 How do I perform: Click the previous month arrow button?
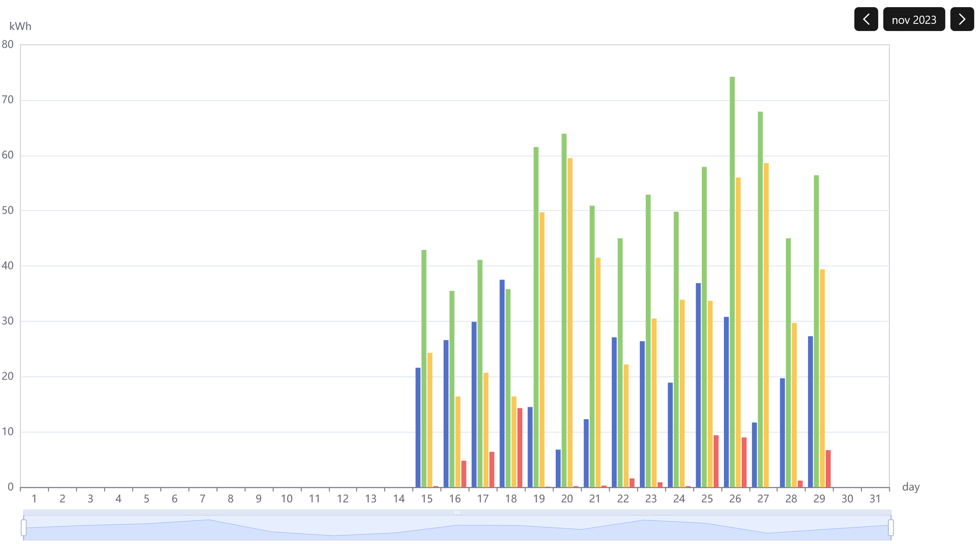pos(866,19)
